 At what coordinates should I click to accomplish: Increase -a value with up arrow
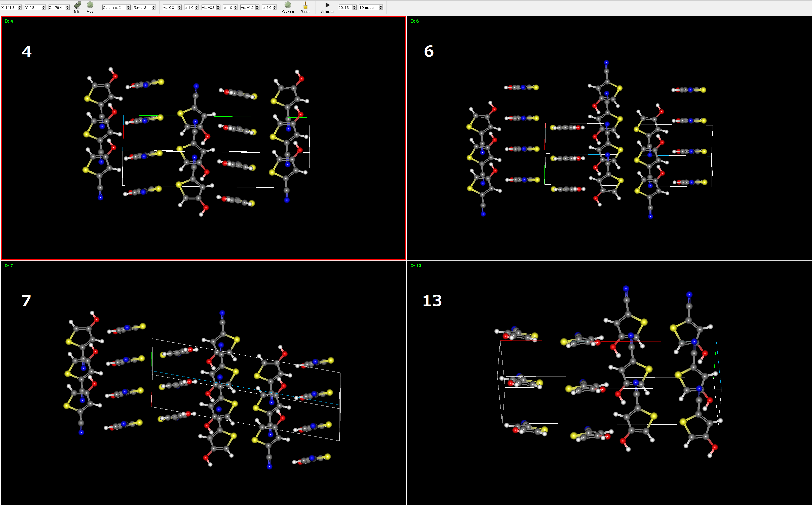click(179, 6)
